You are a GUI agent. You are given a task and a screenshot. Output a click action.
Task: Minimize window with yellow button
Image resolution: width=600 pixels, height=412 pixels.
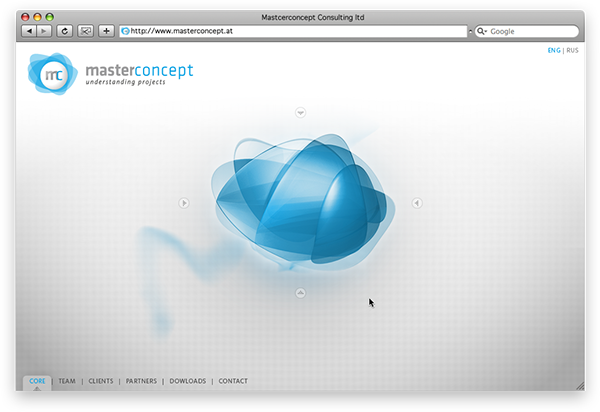pyautogui.click(x=37, y=17)
